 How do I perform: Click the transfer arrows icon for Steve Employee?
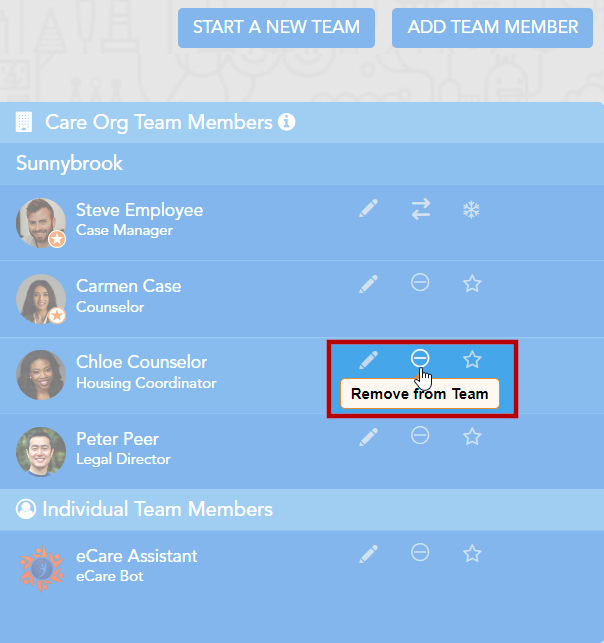[x=421, y=209]
